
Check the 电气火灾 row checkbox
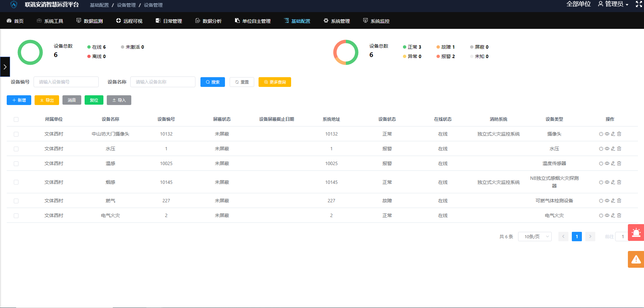click(x=16, y=216)
